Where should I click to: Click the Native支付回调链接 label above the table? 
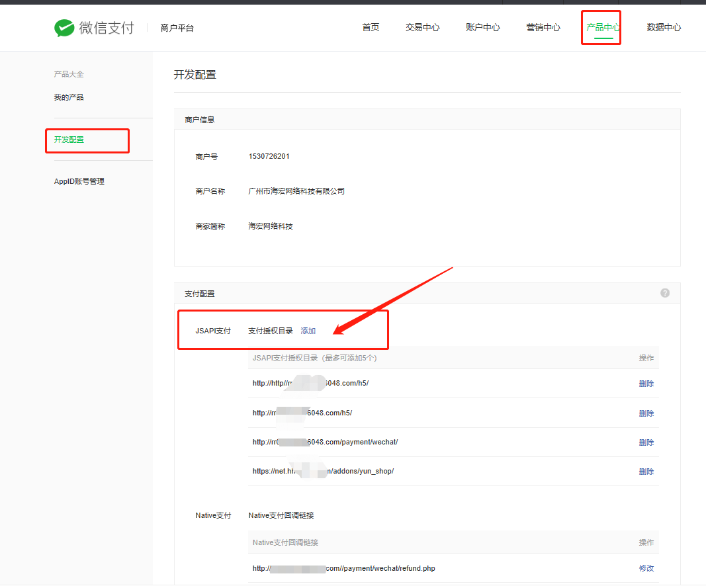click(x=281, y=515)
